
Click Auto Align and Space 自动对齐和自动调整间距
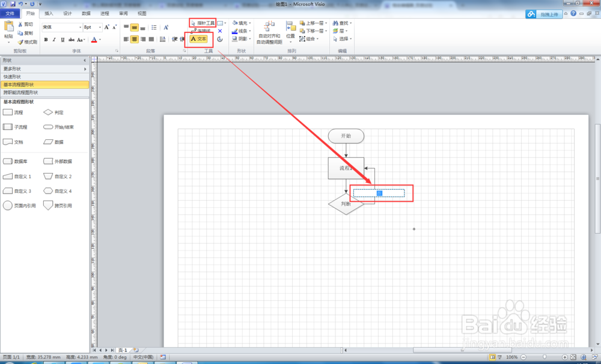point(269,32)
